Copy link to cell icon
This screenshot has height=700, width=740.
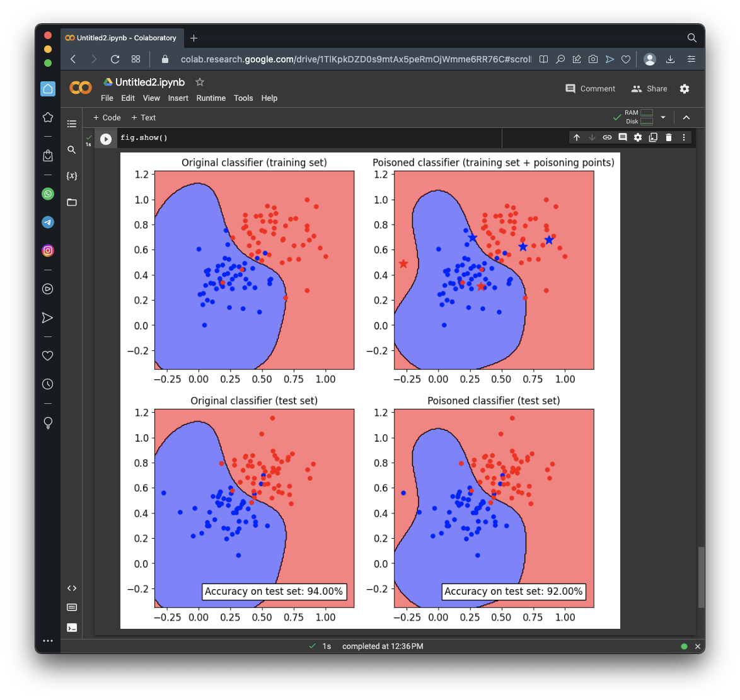pos(607,137)
